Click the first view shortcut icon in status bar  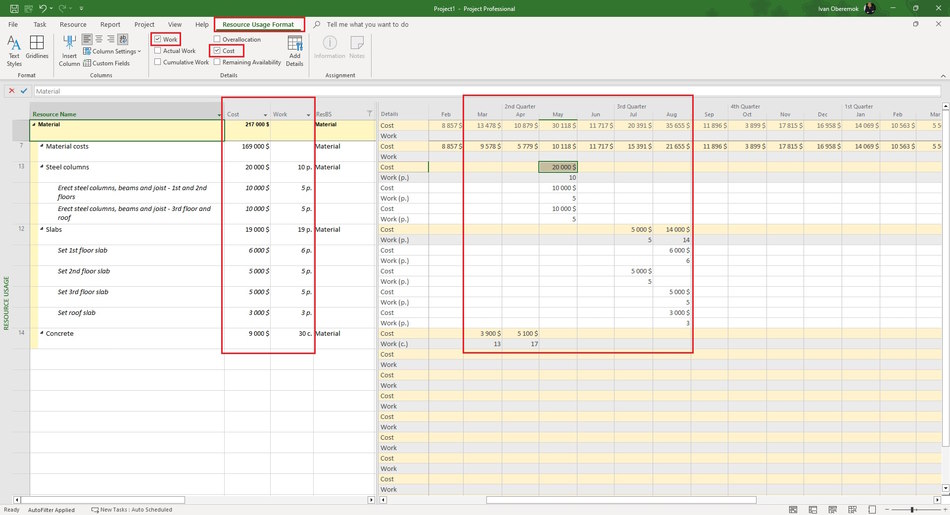point(792,510)
